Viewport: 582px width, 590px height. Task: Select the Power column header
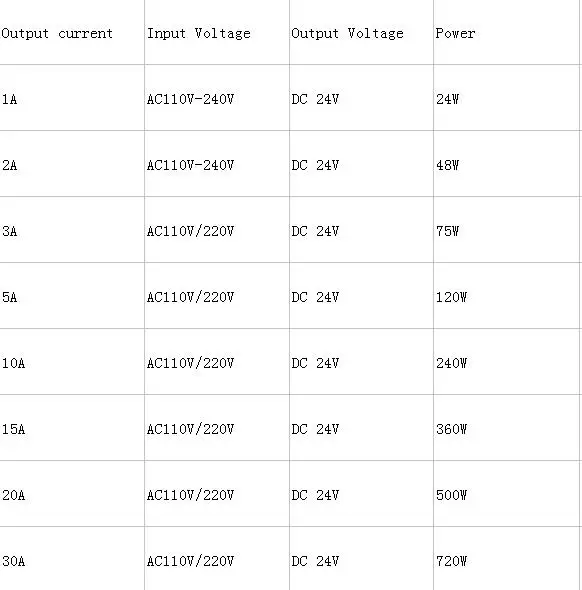pyautogui.click(x=506, y=32)
